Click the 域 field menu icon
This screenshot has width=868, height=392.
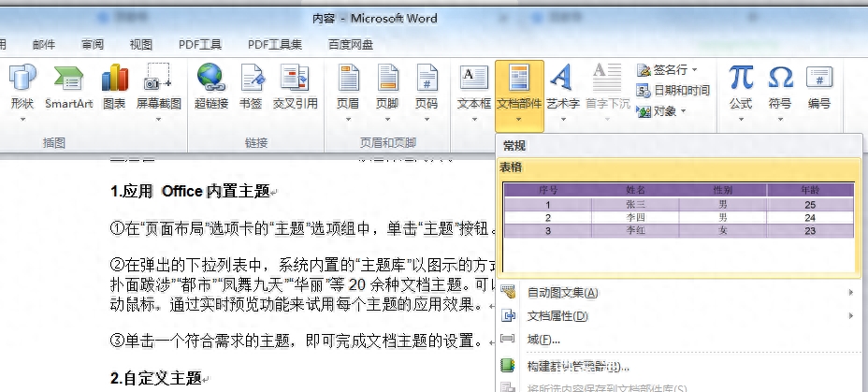[508, 339]
